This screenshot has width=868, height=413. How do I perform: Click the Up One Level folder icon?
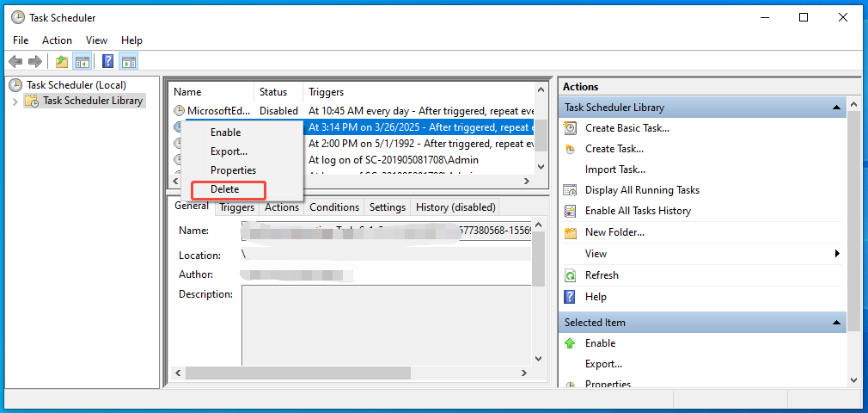click(62, 62)
